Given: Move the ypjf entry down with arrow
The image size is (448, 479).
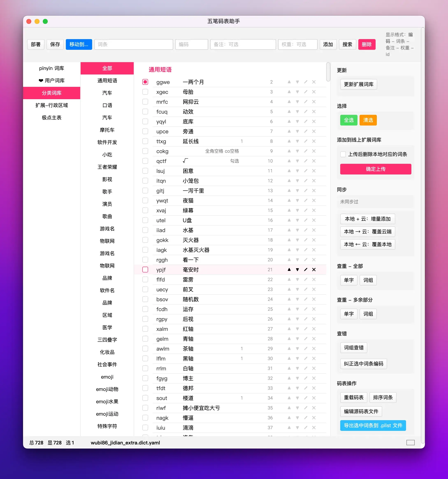Looking at the screenshot, I should coord(297,270).
